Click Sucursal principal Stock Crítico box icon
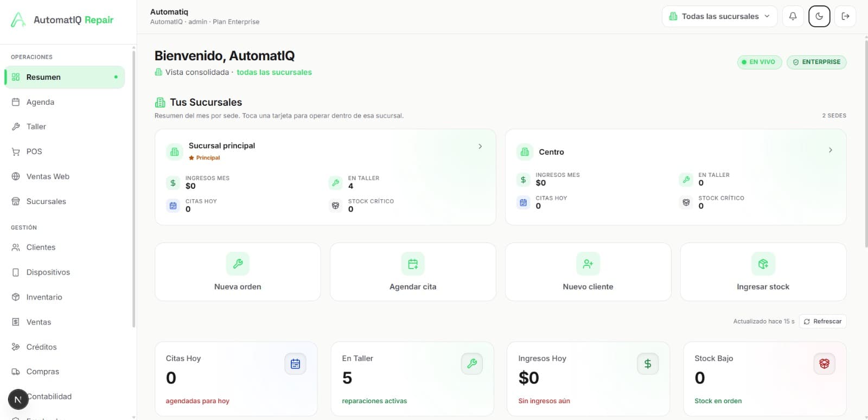The height and width of the screenshot is (420, 868). 335,206
